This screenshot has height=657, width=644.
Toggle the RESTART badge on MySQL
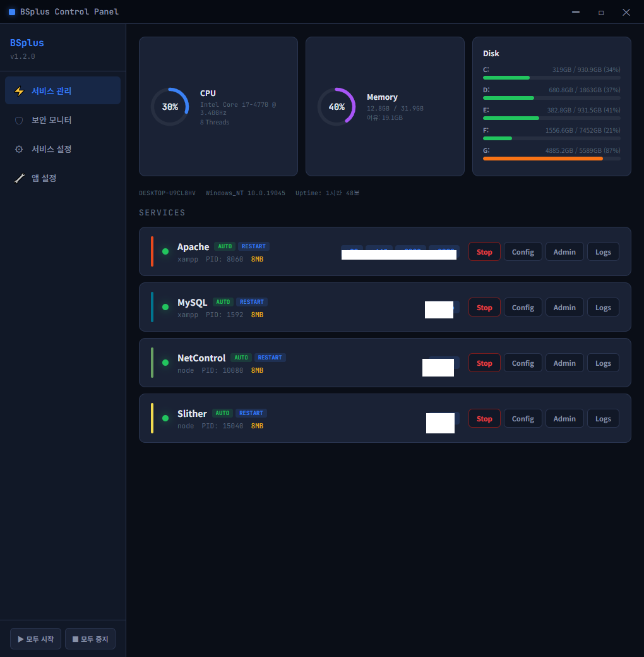pyautogui.click(x=252, y=302)
